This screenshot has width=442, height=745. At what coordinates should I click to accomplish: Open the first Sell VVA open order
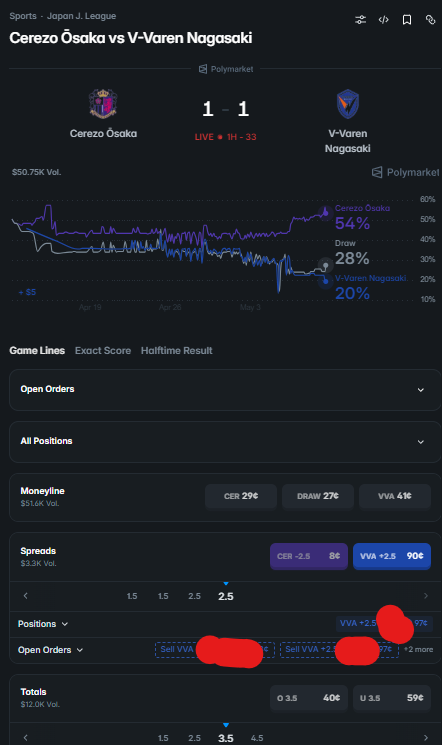click(215, 649)
